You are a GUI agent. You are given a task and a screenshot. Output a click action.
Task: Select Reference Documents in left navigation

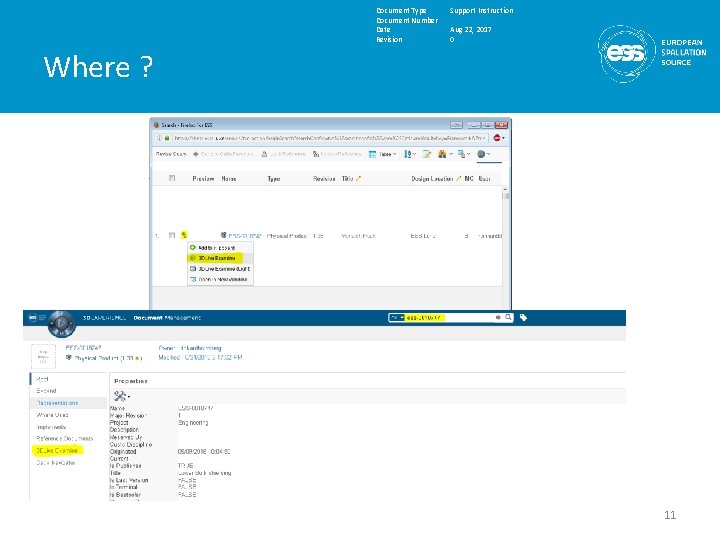[65, 439]
